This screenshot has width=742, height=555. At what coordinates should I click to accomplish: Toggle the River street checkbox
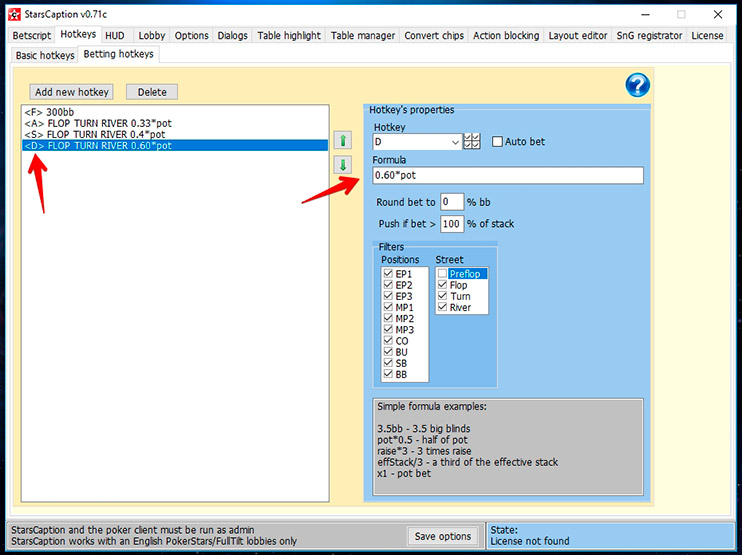click(x=443, y=308)
